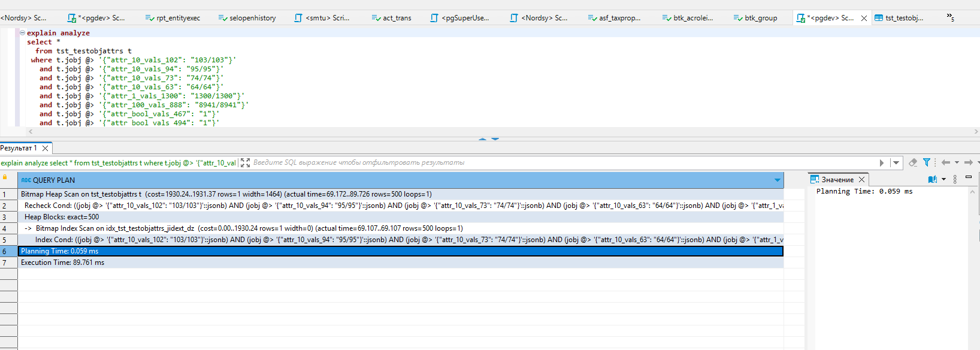Close the Результат 1 results tab
Screen dimensions: 980x350
point(45,148)
